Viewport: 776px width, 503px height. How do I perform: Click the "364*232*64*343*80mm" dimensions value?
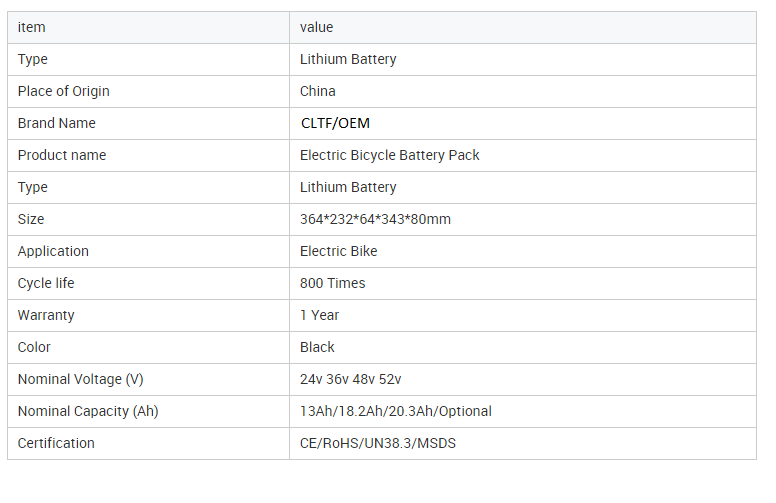(375, 219)
